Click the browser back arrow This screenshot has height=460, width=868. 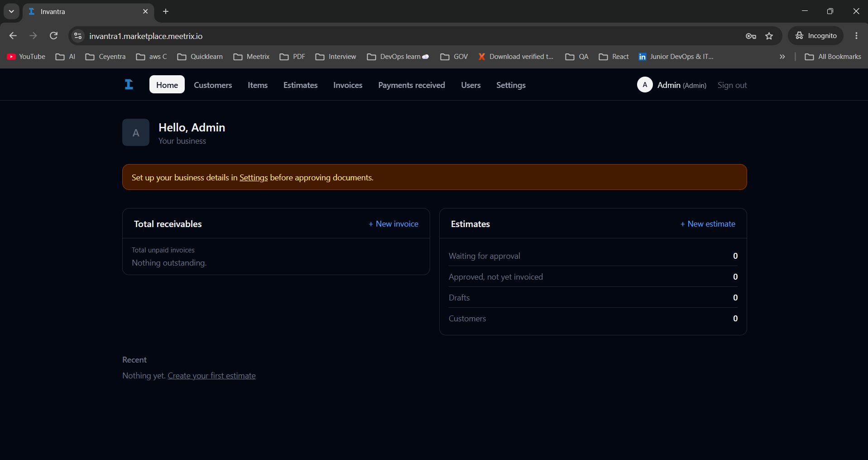tap(13, 36)
